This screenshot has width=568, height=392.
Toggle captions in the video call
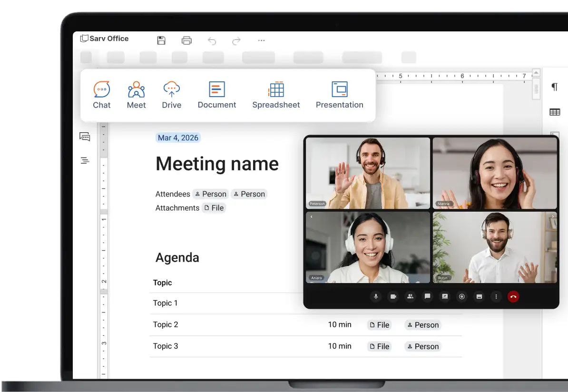point(479,296)
